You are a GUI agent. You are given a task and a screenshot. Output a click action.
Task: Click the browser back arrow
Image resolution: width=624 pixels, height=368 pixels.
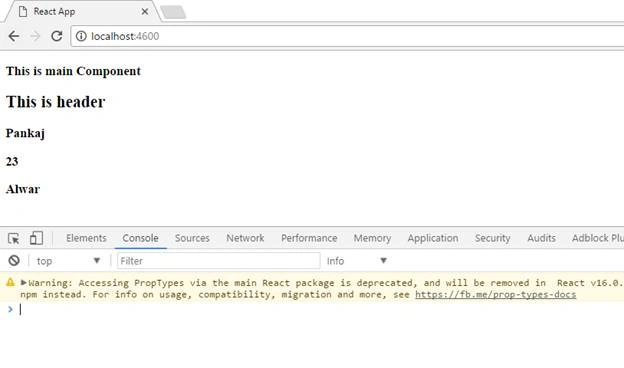(x=14, y=36)
